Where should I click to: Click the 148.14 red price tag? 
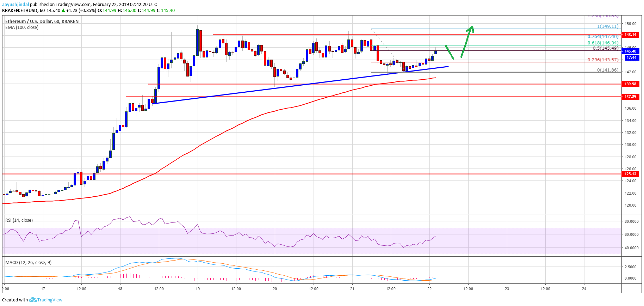click(630, 35)
